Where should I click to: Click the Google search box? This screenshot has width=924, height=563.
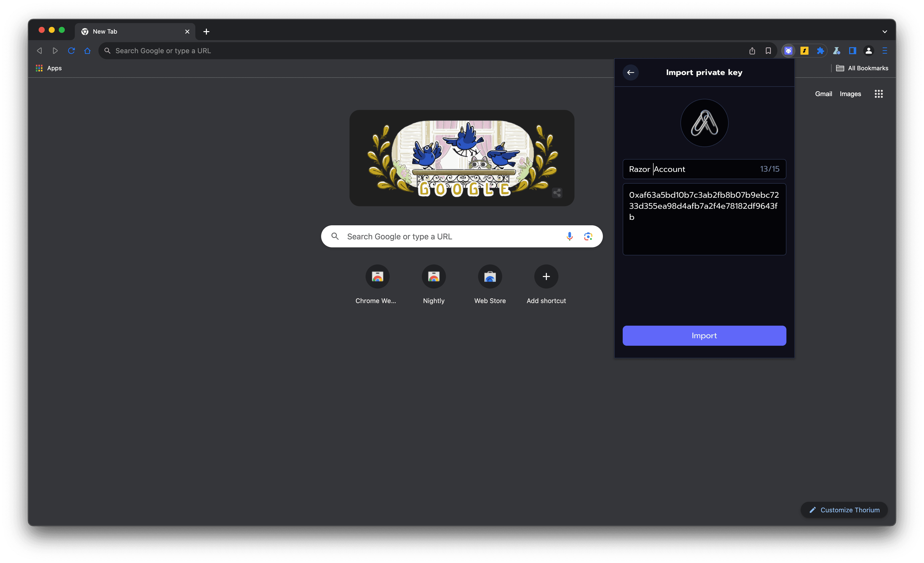[462, 236]
